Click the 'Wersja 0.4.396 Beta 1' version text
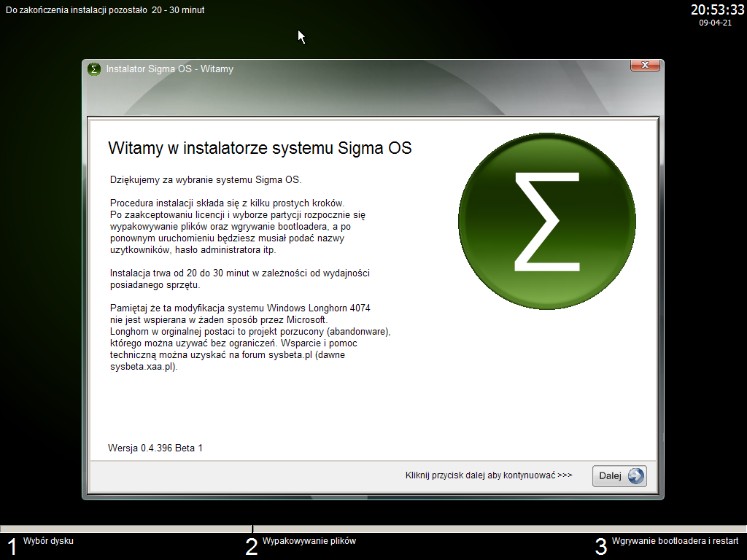Image resolution: width=747 pixels, height=560 pixels. click(155, 448)
